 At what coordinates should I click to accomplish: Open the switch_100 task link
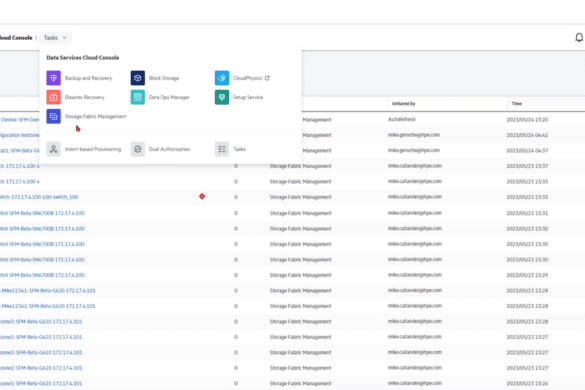point(39,197)
